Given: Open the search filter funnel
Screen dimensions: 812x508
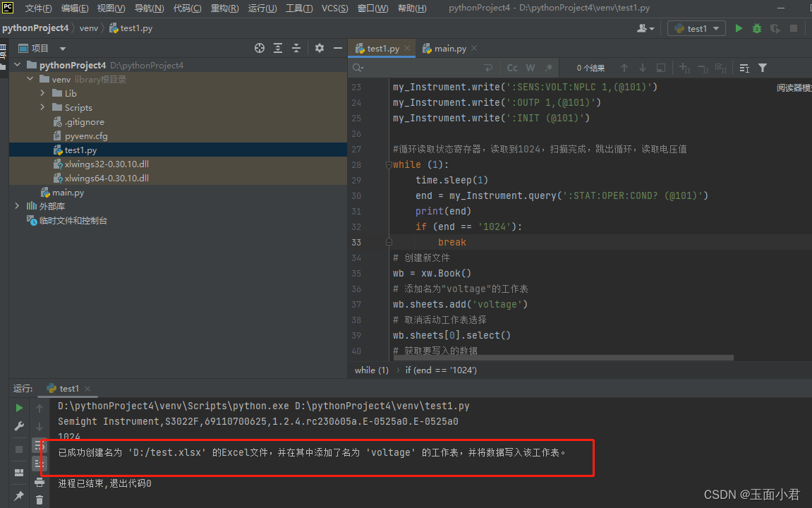Looking at the screenshot, I should (x=763, y=68).
